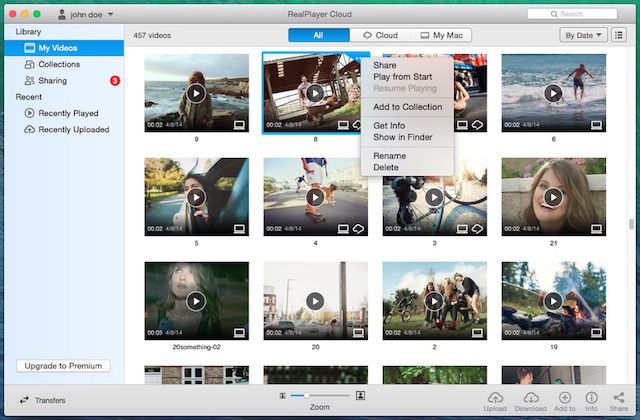Filter to My Mac videos
The image size is (640, 420).
pos(441,35)
